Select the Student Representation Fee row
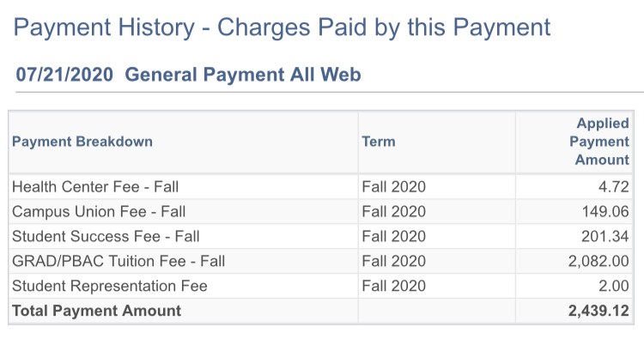Screen dimensions: 644x357 tap(321, 286)
